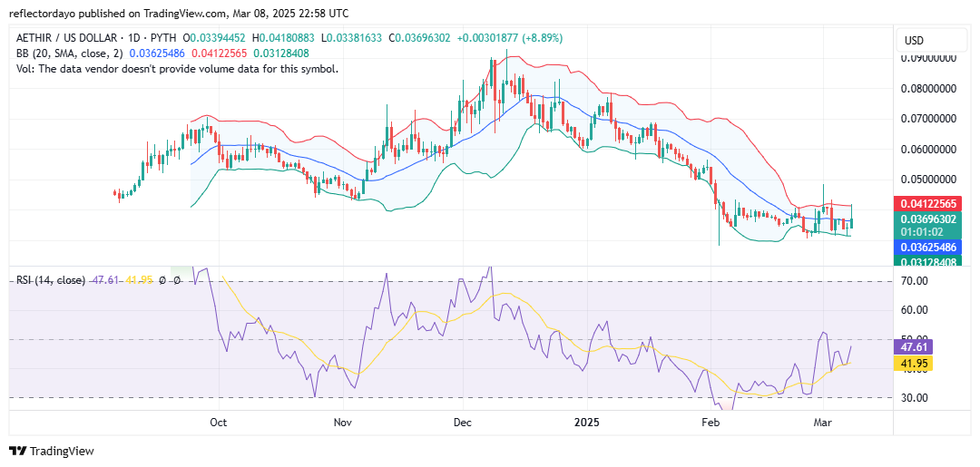Click the volume data vendor notice
The image size is (980, 467).
click(177, 69)
